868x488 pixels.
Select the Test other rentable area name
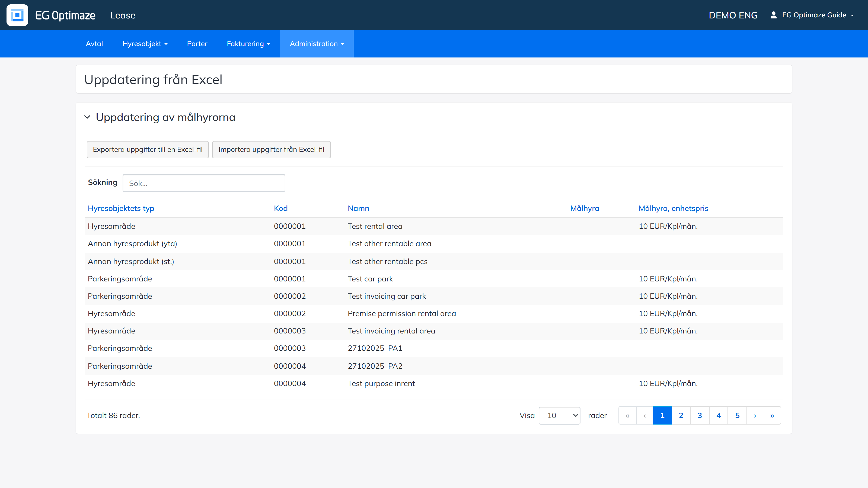pos(390,243)
